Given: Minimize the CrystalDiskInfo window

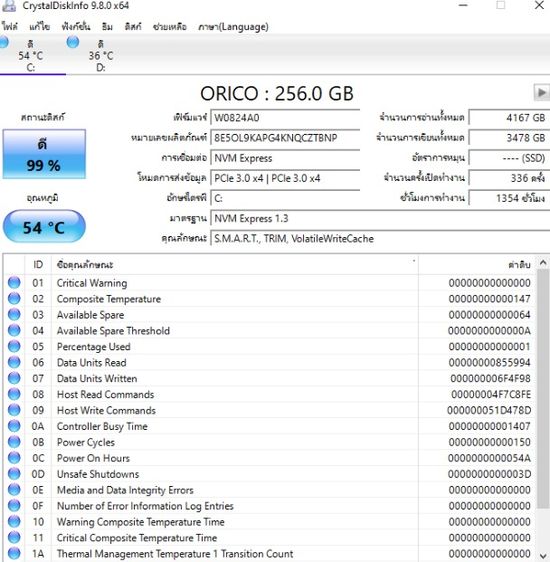Looking at the screenshot, I should click(x=463, y=5).
